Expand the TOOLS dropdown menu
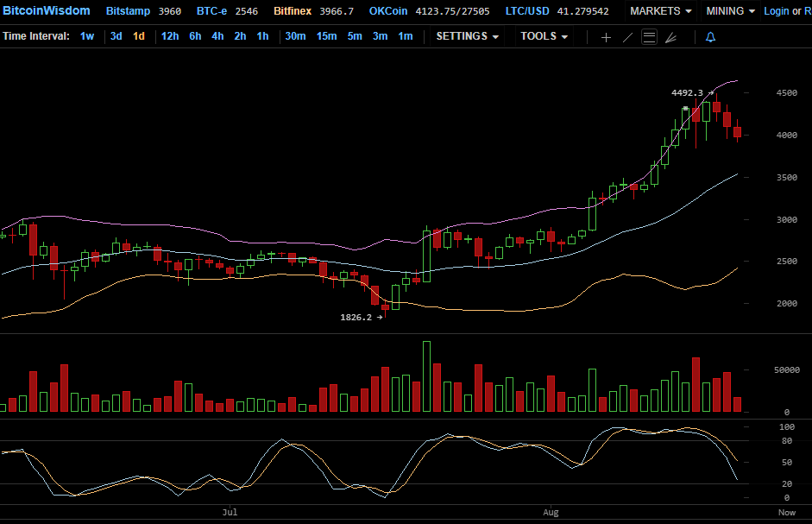This screenshot has width=812, height=524. click(544, 36)
